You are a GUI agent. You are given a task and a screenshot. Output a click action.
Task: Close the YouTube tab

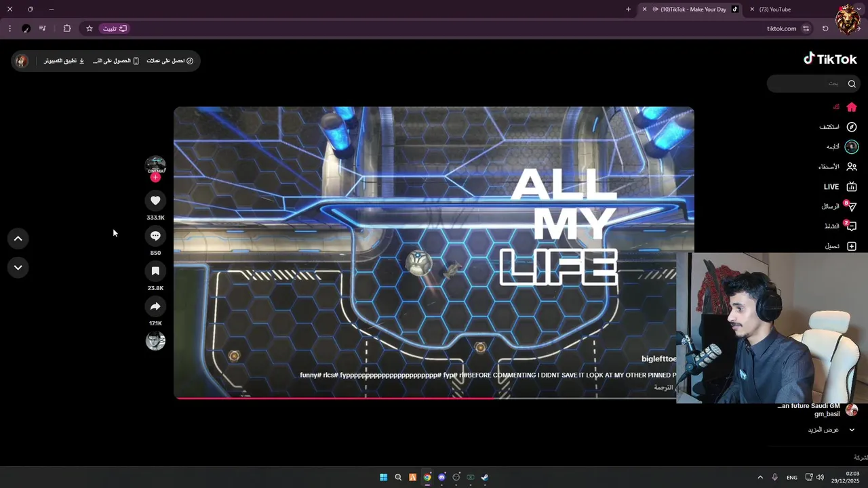[752, 9]
